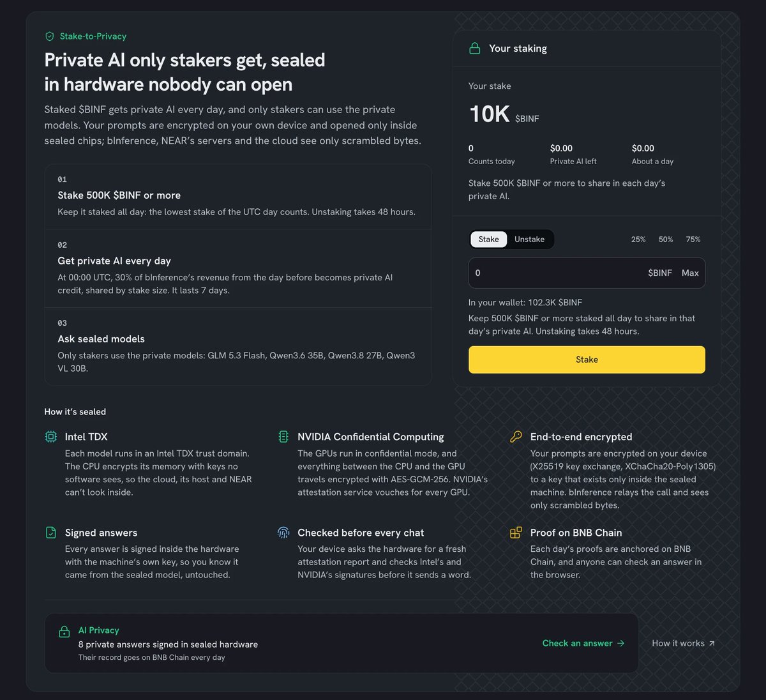Choose the 25% amount preset

pos(638,240)
